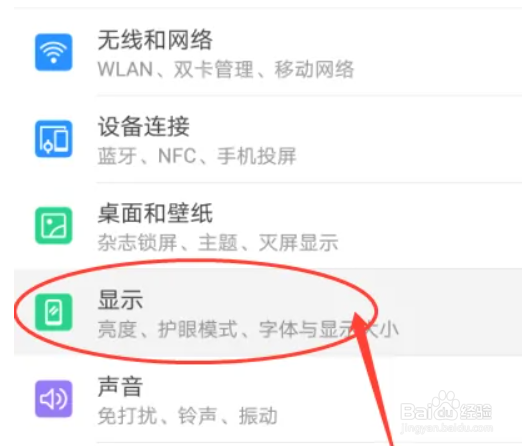Tap the blue Wi-Fi wireless icon

pos(54,52)
